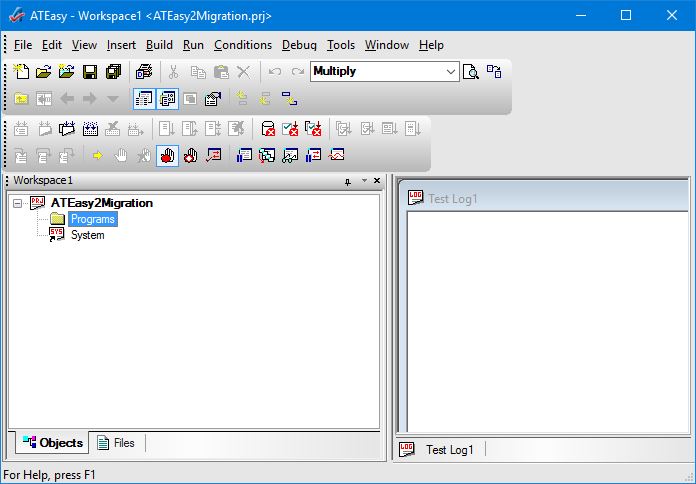Toggle the pin on Workspace1 panel
This screenshot has width=696, height=484.
(x=348, y=181)
